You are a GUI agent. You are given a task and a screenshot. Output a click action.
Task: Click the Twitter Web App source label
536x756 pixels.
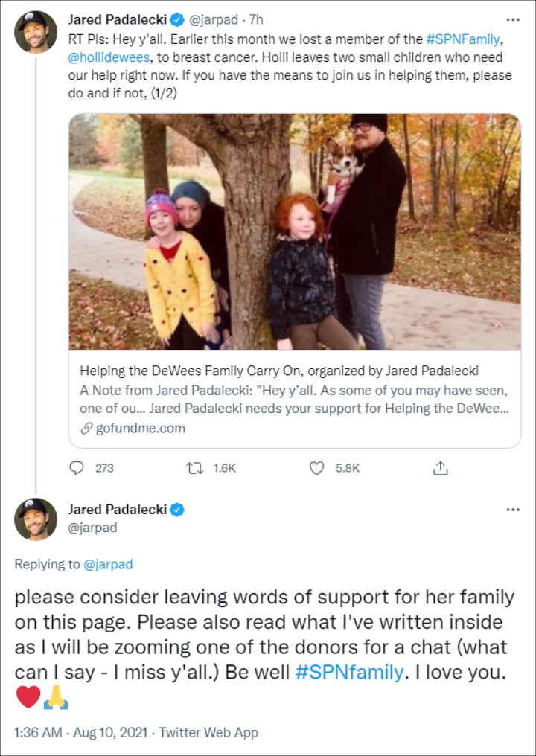point(211,733)
